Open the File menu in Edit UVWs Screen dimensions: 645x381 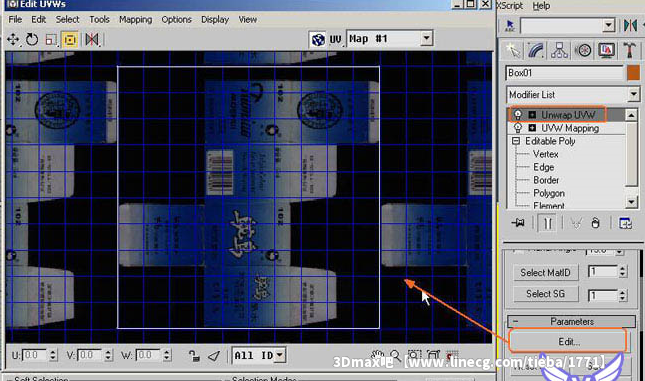click(x=15, y=19)
